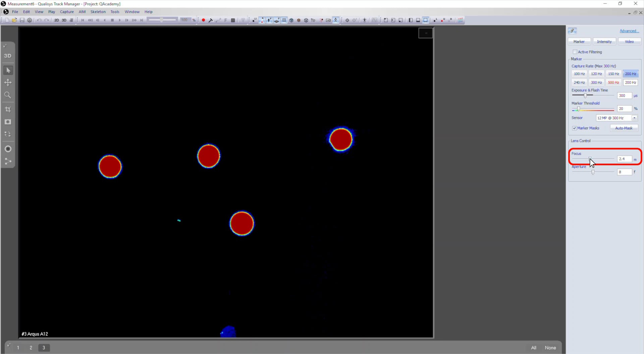
Task: Open the Skeleton menu
Action: (x=98, y=12)
